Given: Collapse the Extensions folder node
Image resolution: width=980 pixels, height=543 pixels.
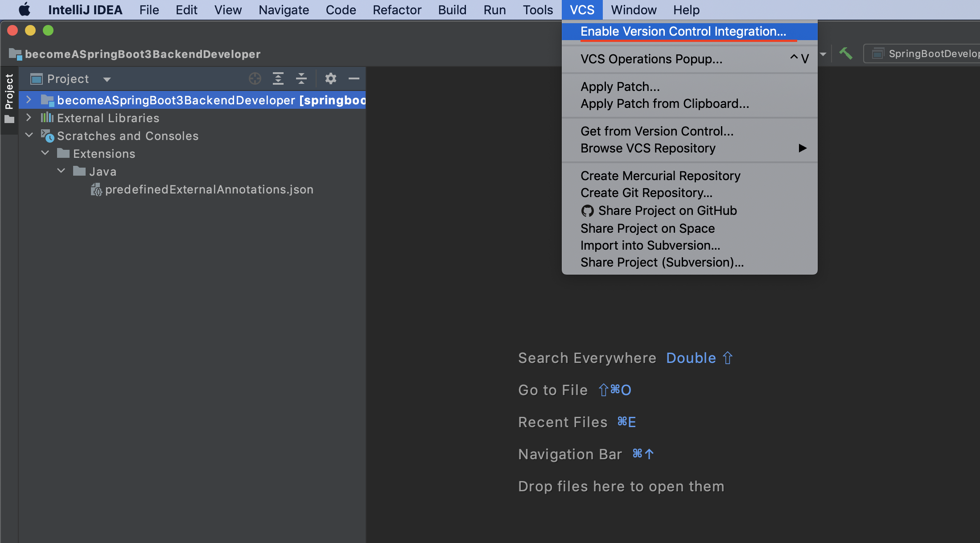Looking at the screenshot, I should click(x=45, y=153).
